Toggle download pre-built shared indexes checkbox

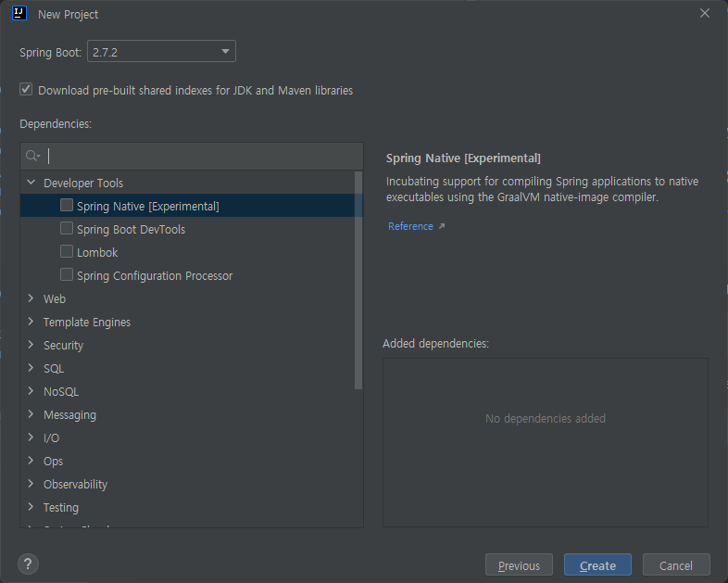coord(26,89)
